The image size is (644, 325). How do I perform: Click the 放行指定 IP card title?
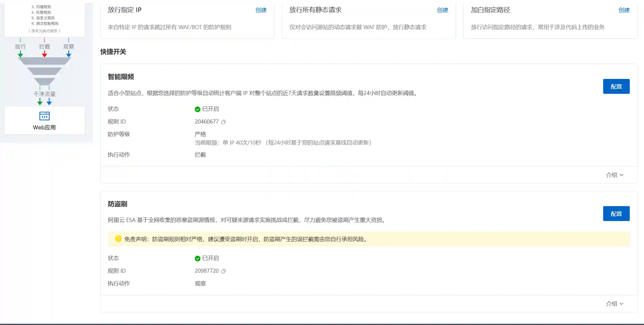pos(125,10)
